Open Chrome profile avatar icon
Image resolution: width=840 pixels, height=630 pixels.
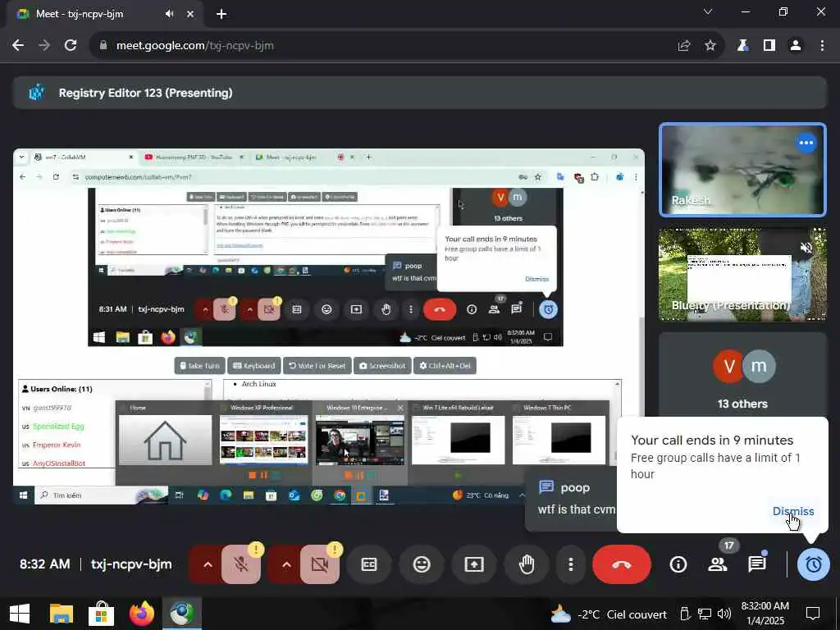tap(796, 46)
